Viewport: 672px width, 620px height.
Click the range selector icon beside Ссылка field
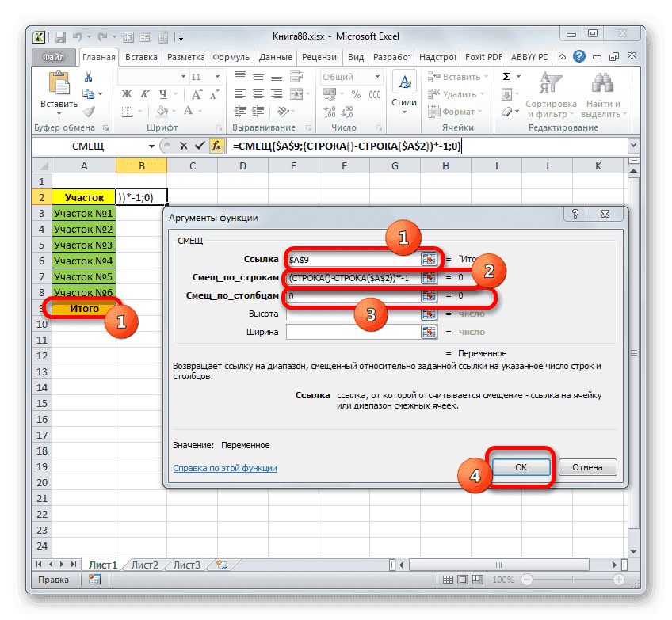[x=430, y=258]
